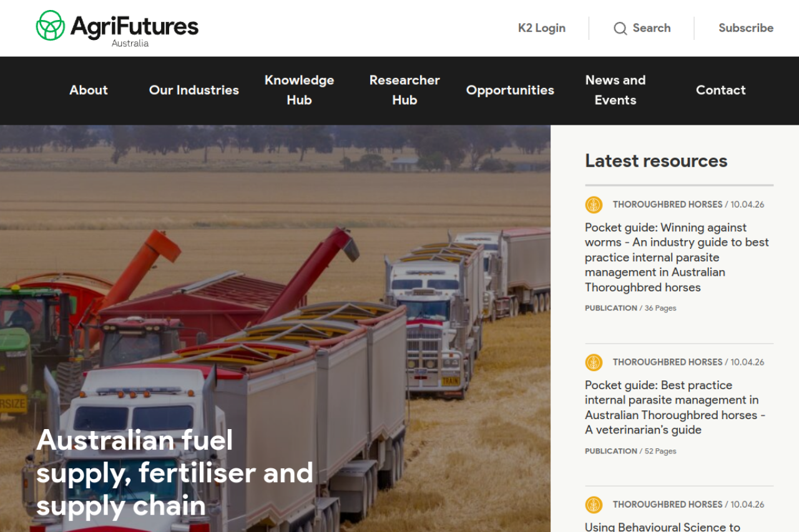The image size is (799, 532).
Task: Open the veterinarian's guide pocket guide
Action: [675, 407]
